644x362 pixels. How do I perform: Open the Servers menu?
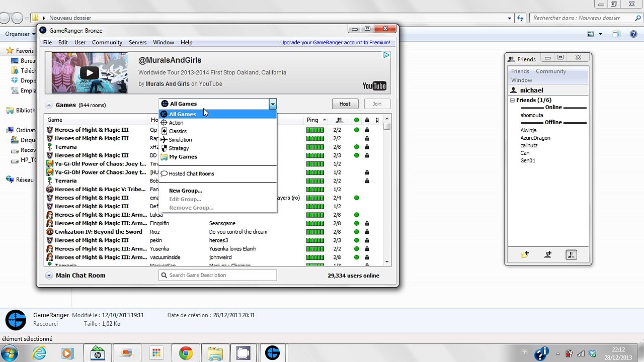tap(137, 43)
